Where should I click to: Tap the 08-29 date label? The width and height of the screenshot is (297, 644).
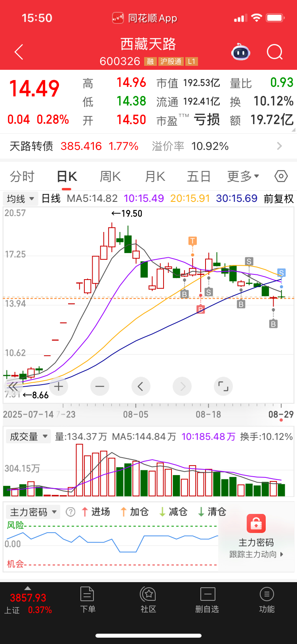(281, 414)
